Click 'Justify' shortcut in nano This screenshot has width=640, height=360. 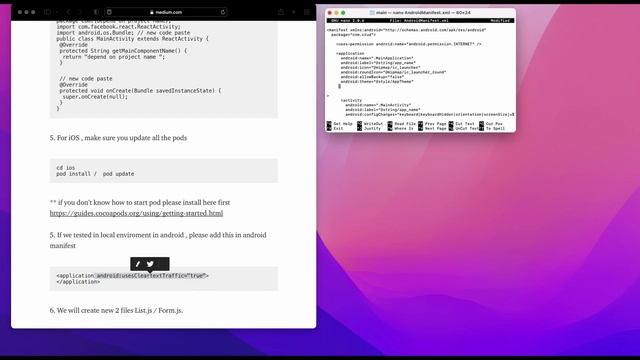tap(369, 129)
